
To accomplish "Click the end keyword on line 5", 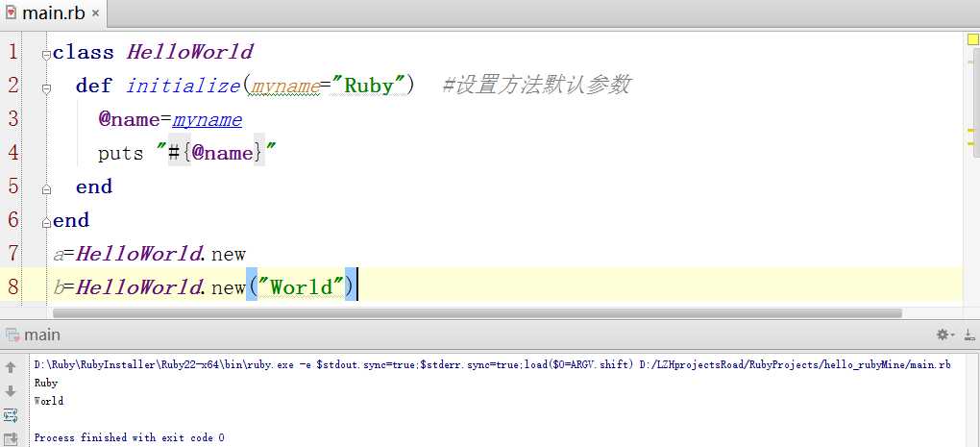I will pyautogui.click(x=94, y=186).
